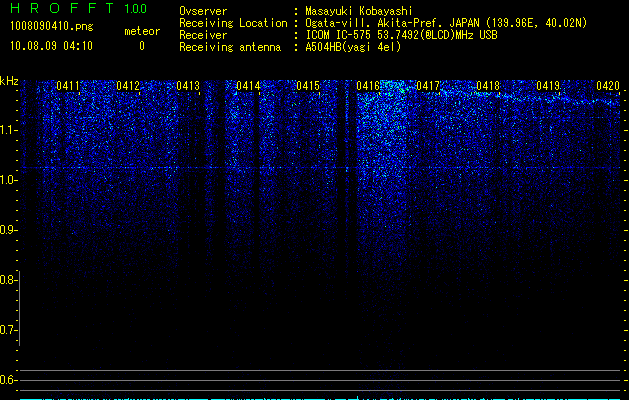
Task: Click the Receiving antenna label
Action: tap(230, 47)
